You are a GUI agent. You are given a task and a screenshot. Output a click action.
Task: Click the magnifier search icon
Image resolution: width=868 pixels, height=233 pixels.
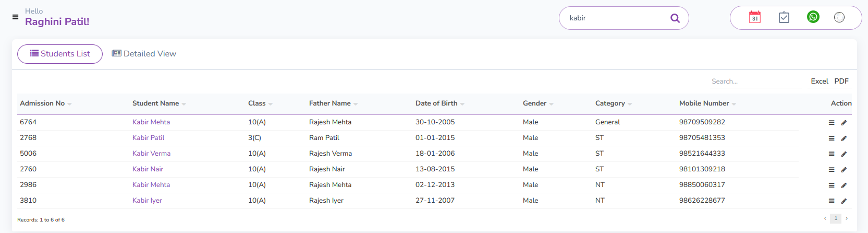coord(675,18)
